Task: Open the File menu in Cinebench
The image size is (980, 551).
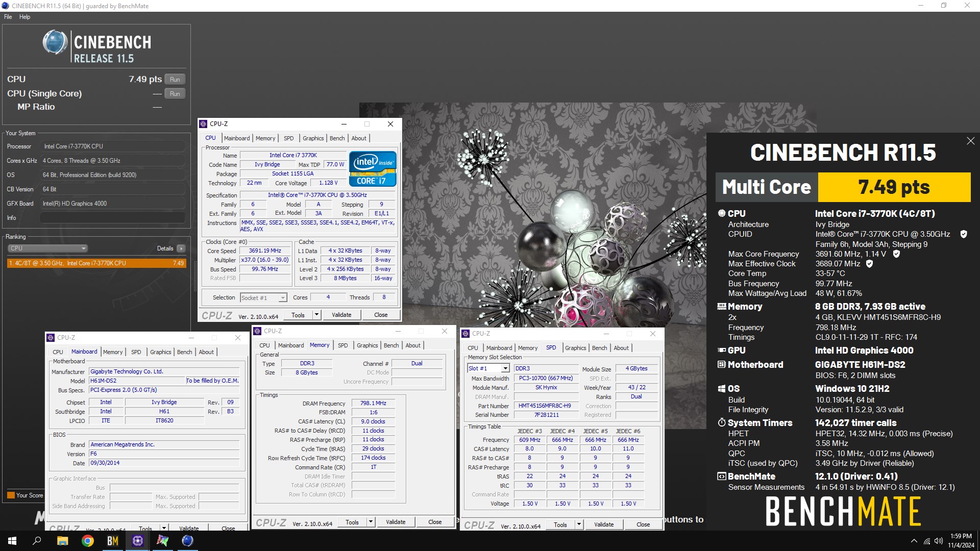Action: [x=8, y=17]
